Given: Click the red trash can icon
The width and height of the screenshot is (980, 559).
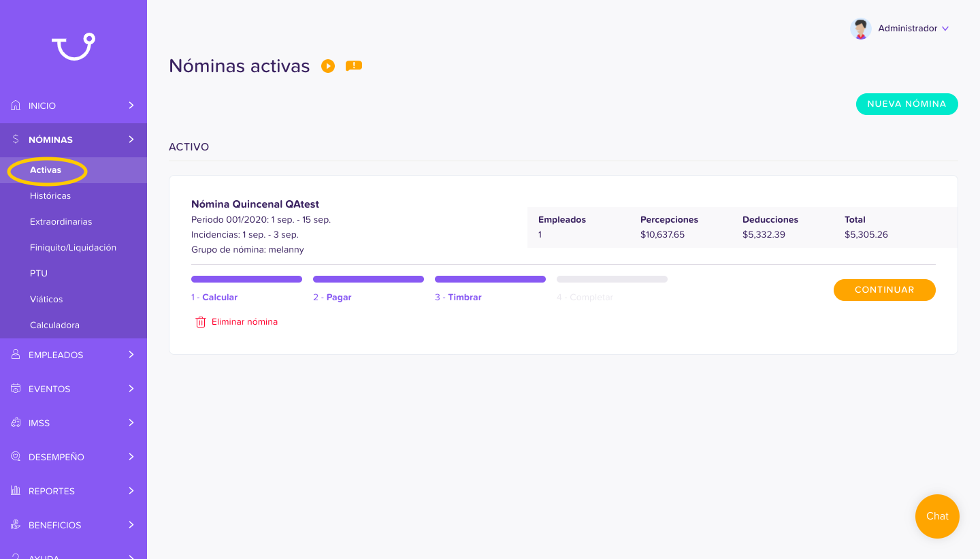Looking at the screenshot, I should click(x=201, y=322).
